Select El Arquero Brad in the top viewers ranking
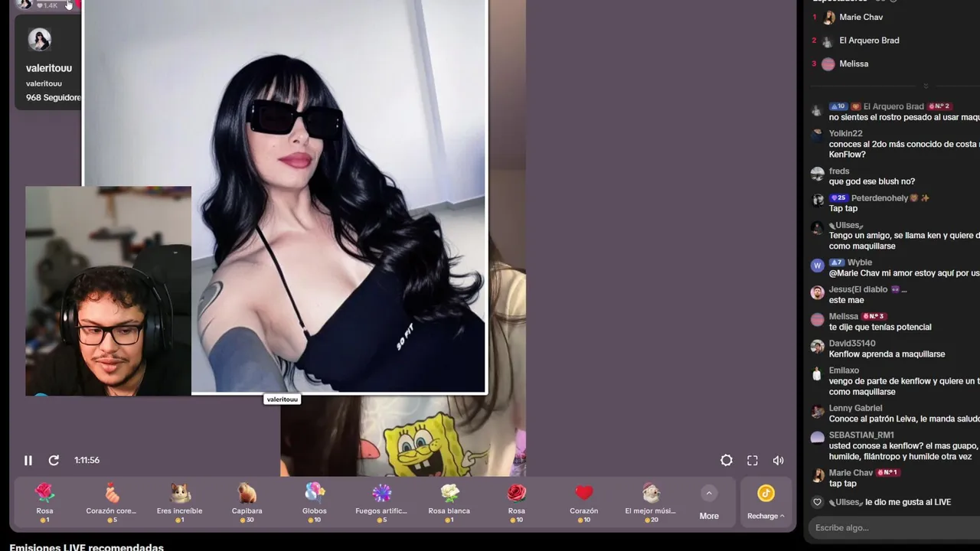Screen dimensions: 980x551 pyautogui.click(x=869, y=41)
